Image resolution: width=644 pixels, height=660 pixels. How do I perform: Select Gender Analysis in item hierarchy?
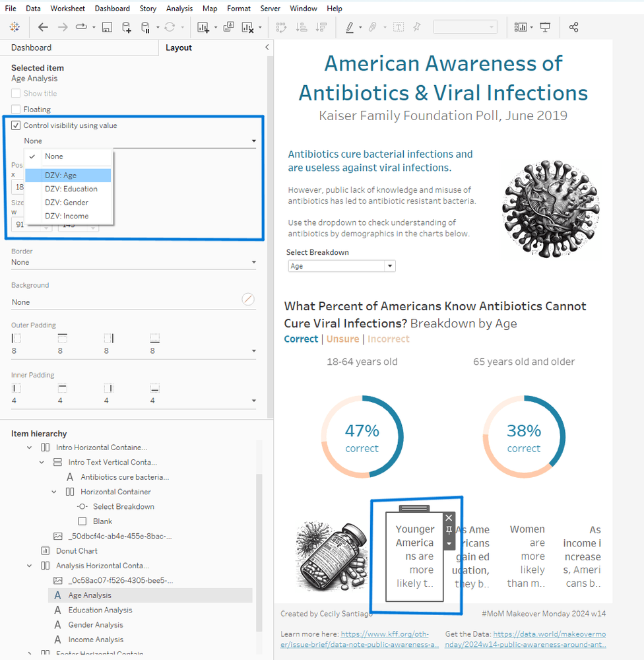96,624
